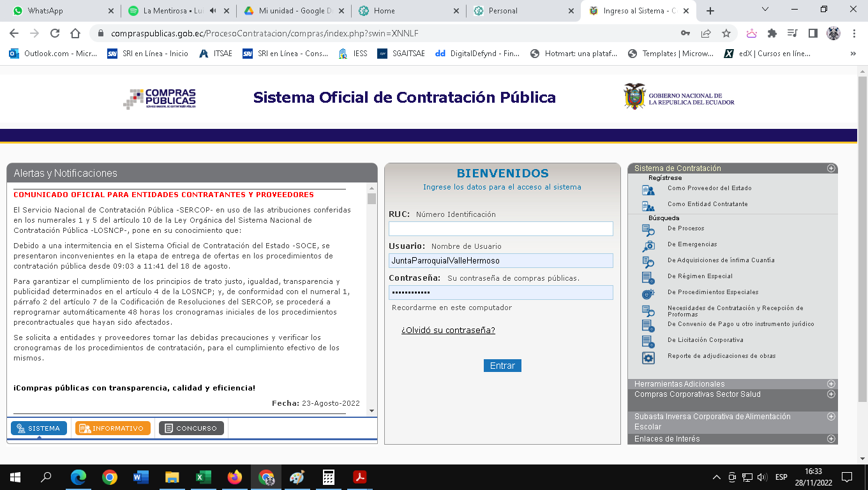The height and width of the screenshot is (490, 868).
Task: Click the De Procedimientos Especiales icon
Action: [x=648, y=293]
